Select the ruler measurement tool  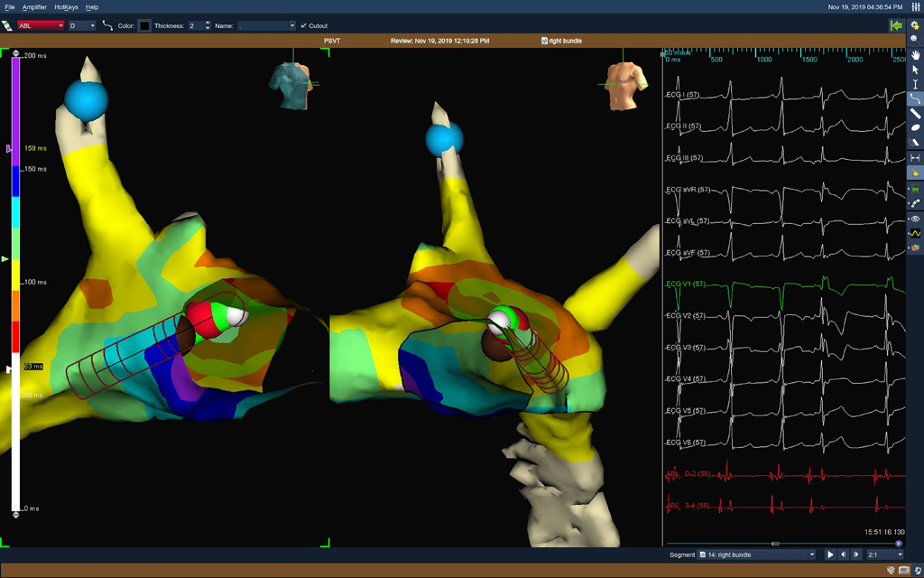coord(915,113)
